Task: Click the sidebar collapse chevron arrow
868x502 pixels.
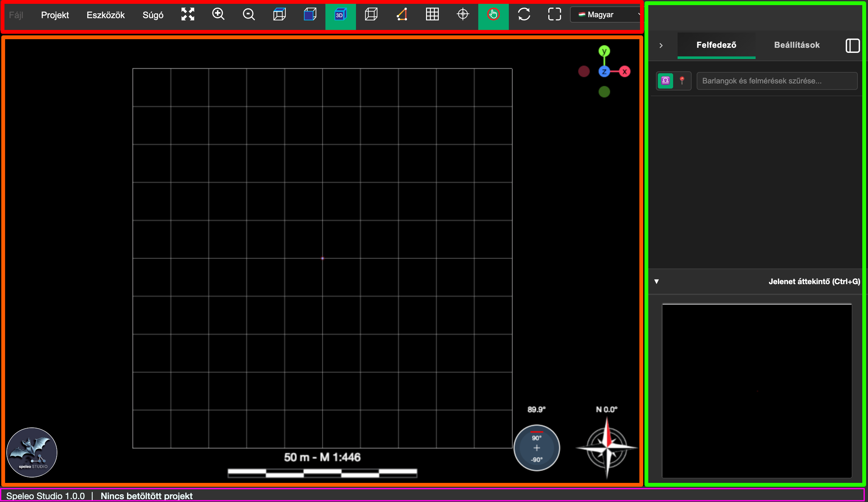Action: pos(661,46)
